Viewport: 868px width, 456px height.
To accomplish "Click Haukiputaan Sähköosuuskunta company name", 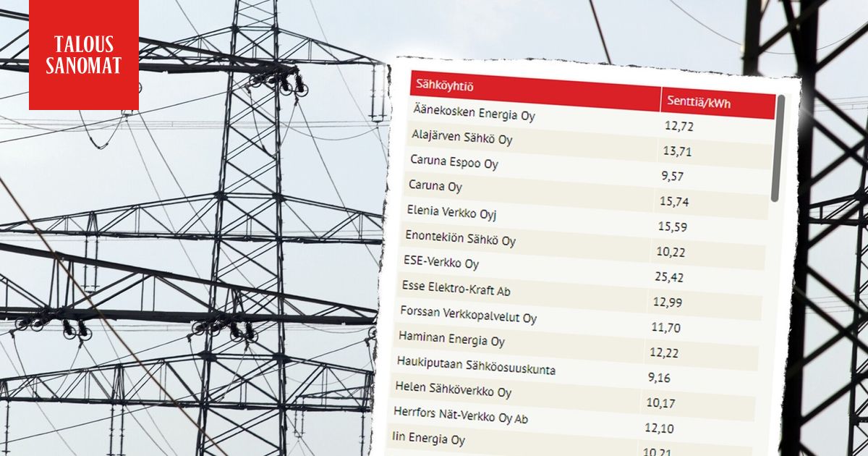I will tap(476, 366).
